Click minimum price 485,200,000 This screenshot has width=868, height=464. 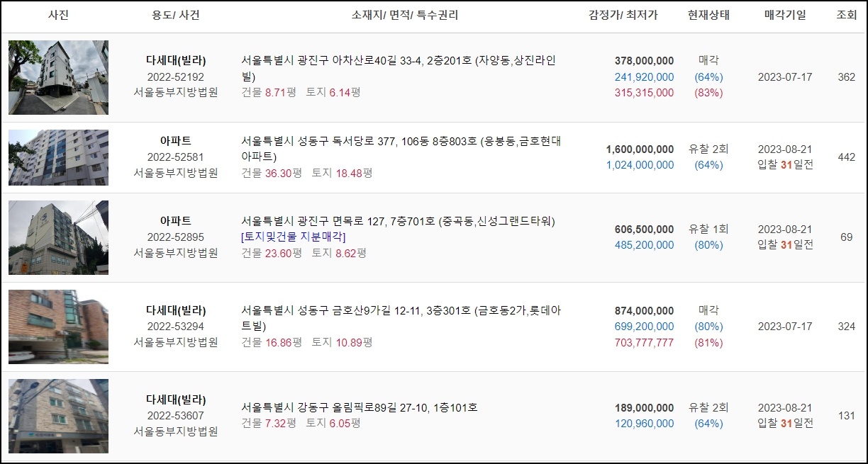[x=645, y=245]
